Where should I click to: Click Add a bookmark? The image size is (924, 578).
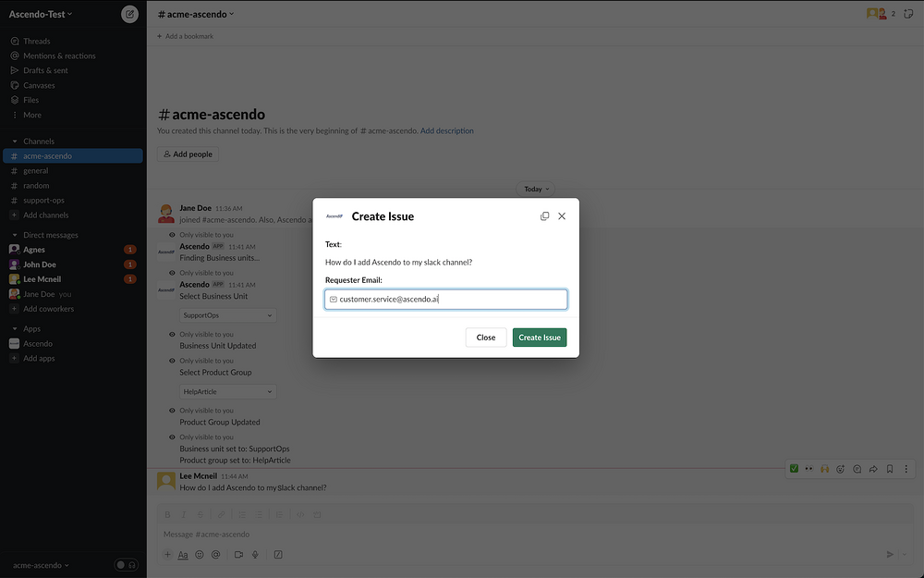pos(185,36)
